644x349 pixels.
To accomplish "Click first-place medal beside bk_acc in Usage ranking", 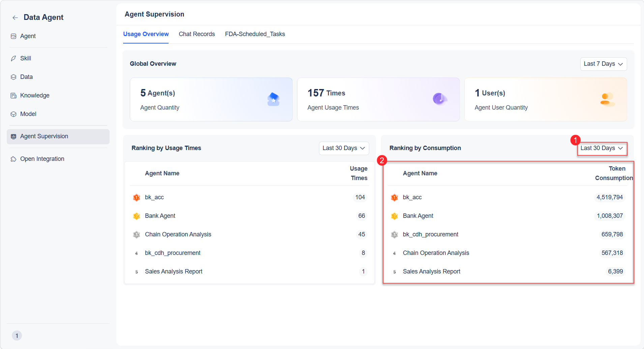I will coord(137,197).
